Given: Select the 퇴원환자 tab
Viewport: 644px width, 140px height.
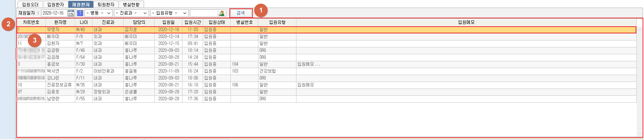Looking at the screenshot, I should (106, 4).
